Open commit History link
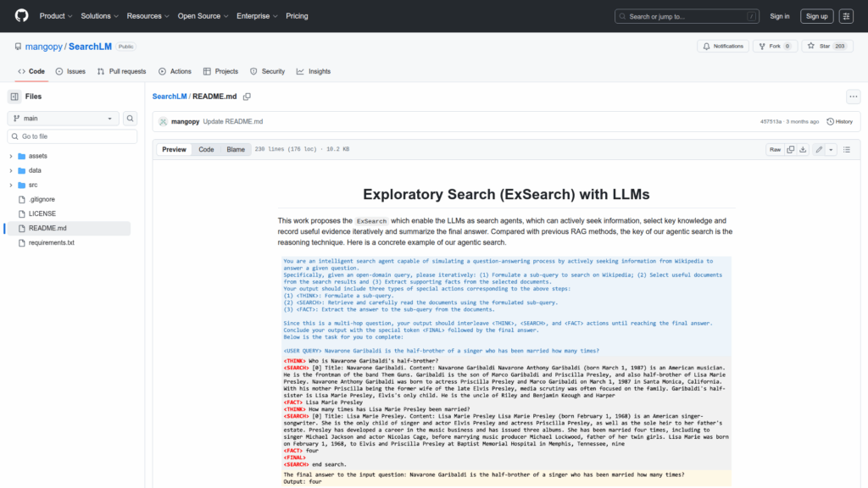The image size is (868, 488). pos(839,122)
